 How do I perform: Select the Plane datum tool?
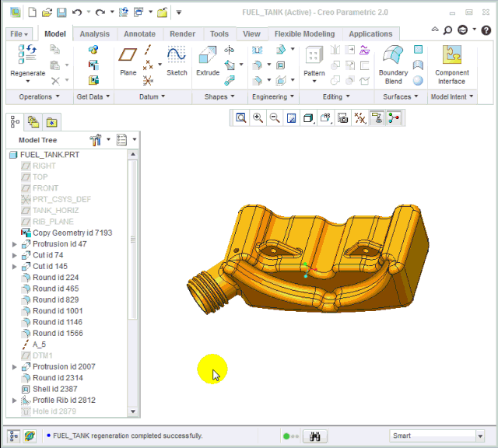[128, 54]
